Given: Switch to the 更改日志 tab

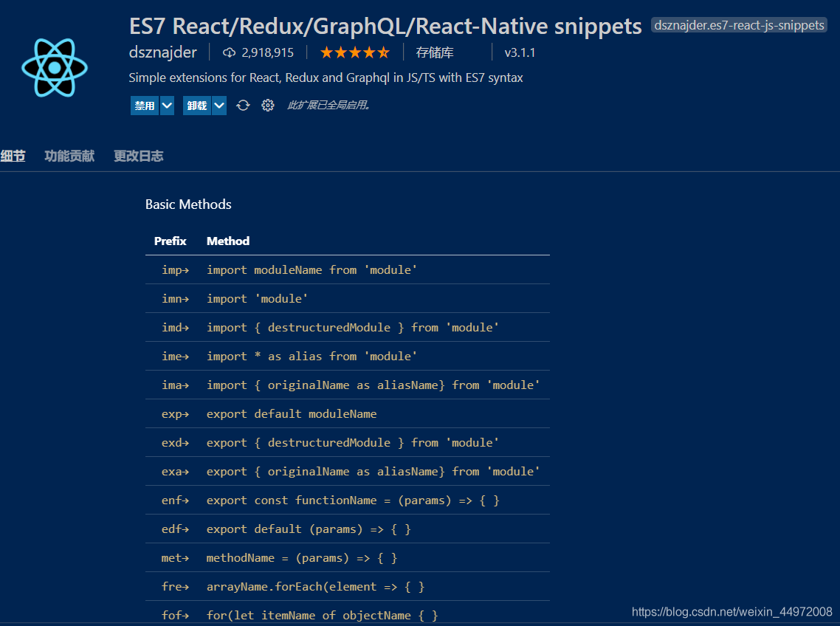Looking at the screenshot, I should (139, 156).
